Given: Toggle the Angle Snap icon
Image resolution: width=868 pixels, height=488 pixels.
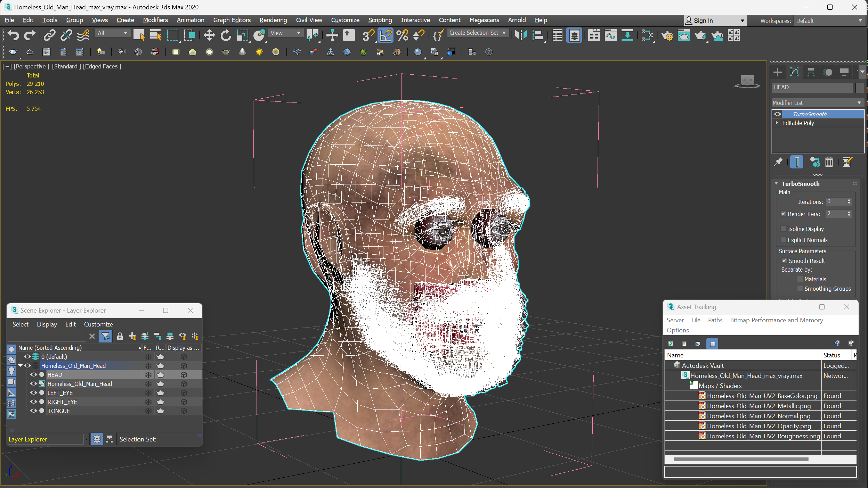Looking at the screenshot, I should click(x=386, y=35).
